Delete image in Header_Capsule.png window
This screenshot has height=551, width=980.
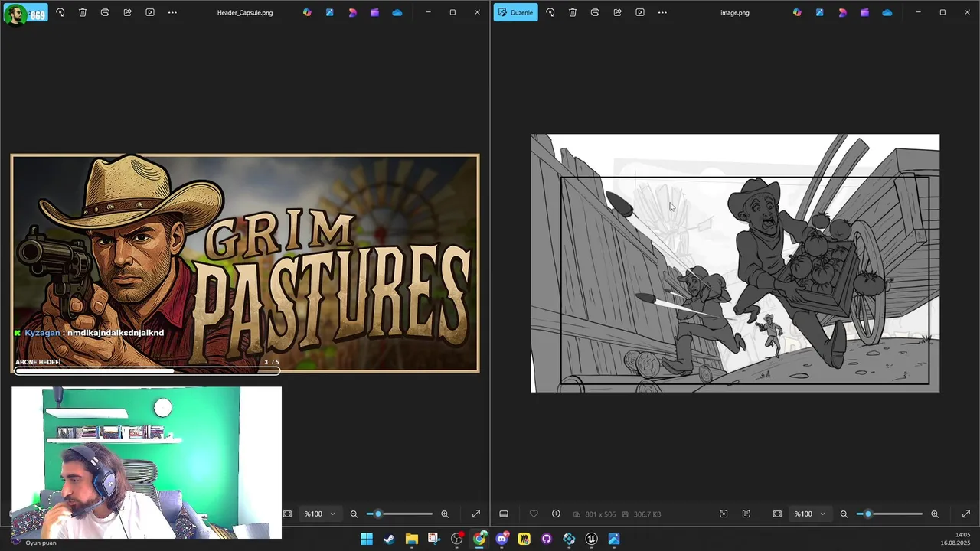[x=83, y=12]
